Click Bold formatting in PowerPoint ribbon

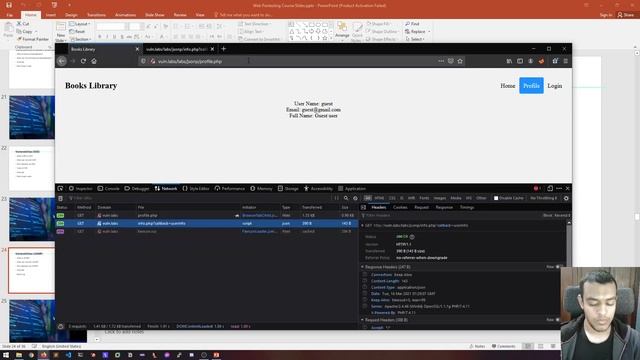tap(100, 37)
